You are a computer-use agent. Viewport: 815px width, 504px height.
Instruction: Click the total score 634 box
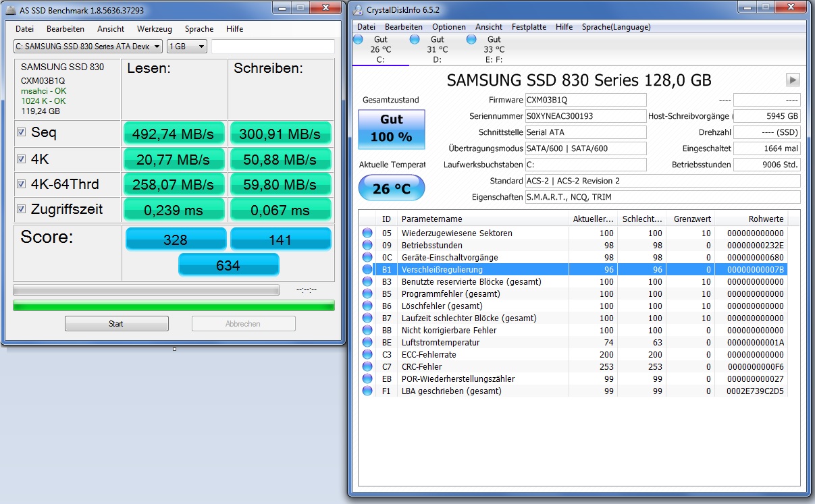pos(228,265)
